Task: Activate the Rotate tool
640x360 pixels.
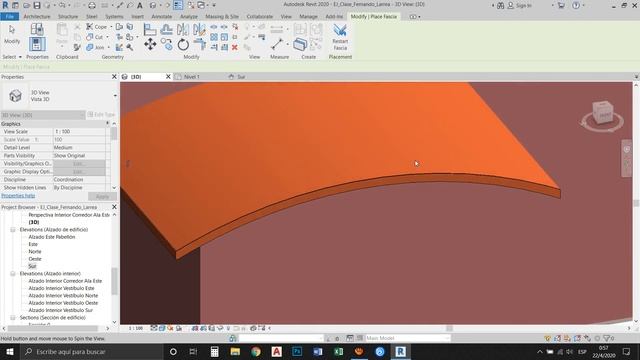Action: (x=183, y=44)
